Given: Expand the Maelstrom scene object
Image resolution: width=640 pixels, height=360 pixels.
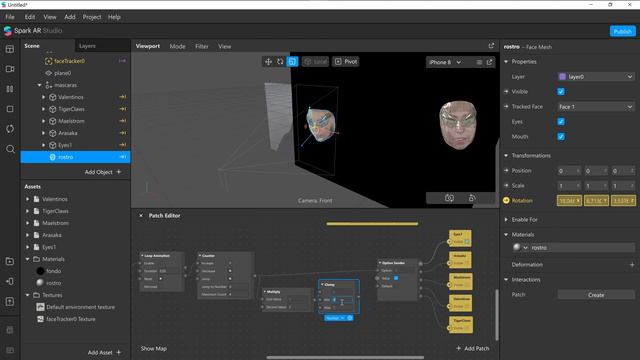Looking at the screenshot, I should click(x=43, y=121).
